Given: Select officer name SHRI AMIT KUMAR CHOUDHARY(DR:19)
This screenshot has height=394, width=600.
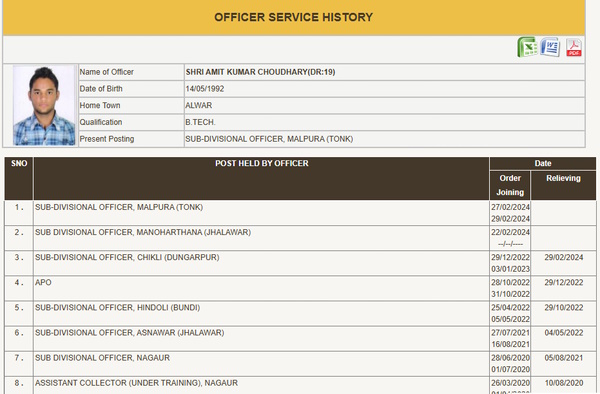Looking at the screenshot, I should coord(260,72).
